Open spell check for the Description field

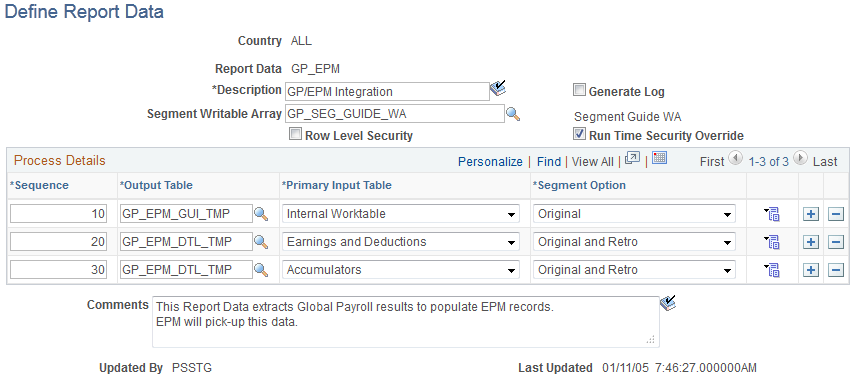[x=498, y=89]
